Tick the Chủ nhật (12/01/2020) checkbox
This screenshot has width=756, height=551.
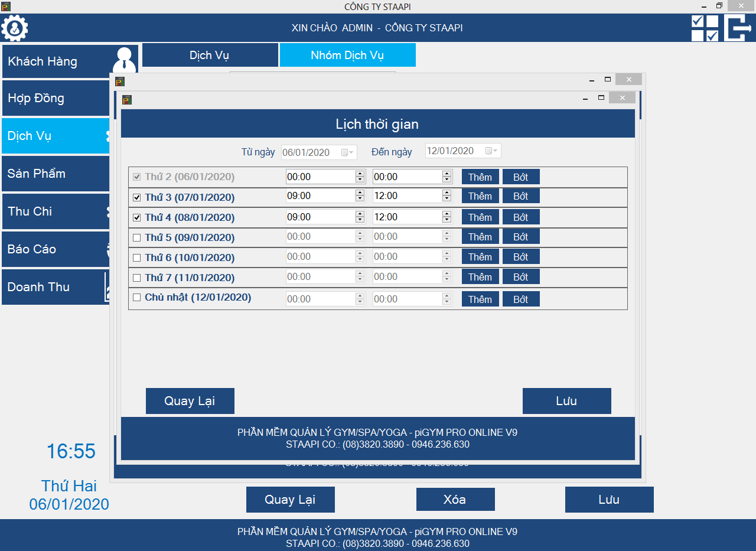pos(137,298)
